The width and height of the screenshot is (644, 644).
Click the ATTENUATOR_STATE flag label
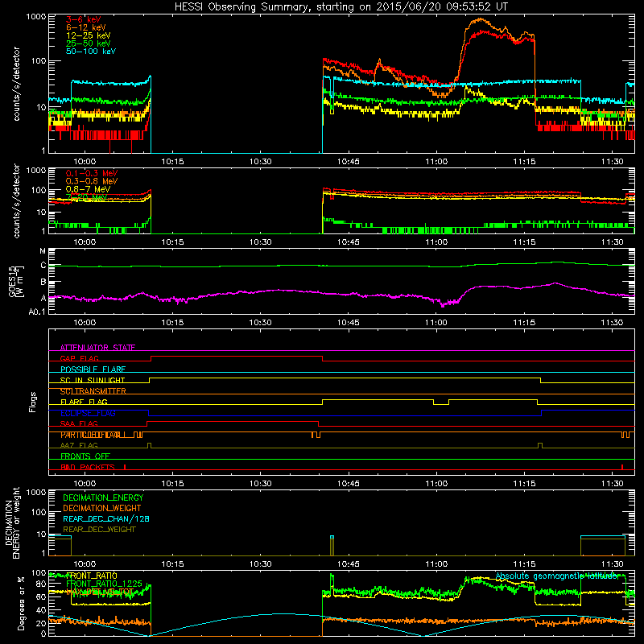97,348
